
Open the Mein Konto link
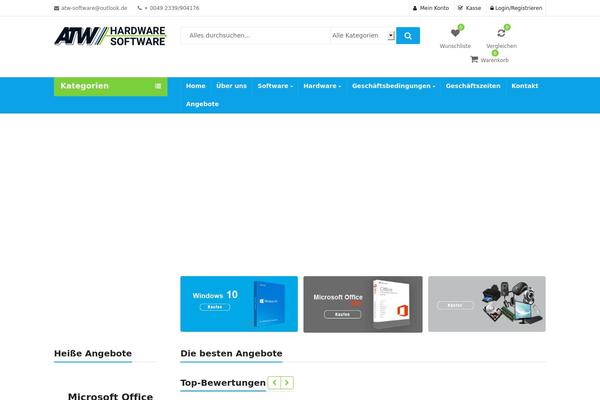point(431,8)
